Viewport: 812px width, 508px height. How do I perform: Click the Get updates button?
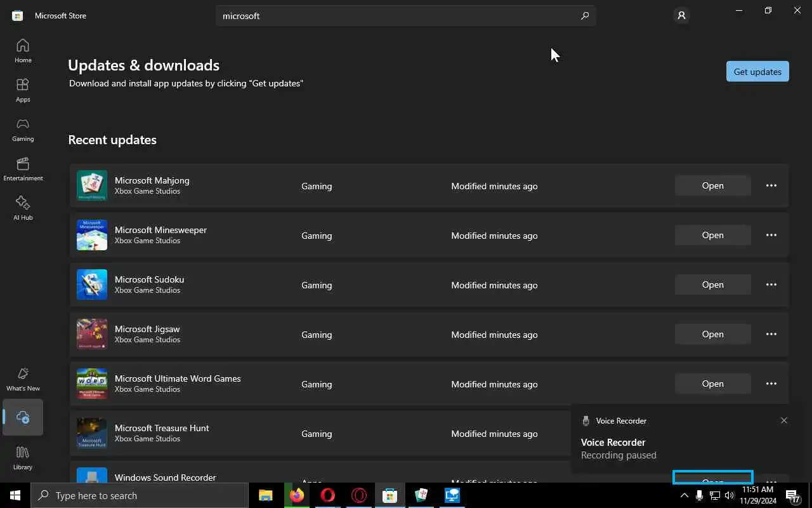[757, 72]
